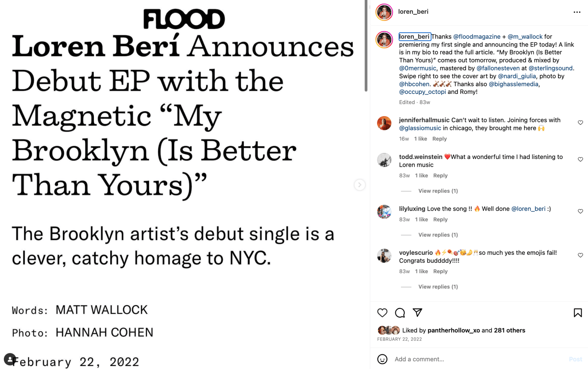Like voylescurio's comment via its heart icon
The width and height of the screenshot is (588, 369).
(x=580, y=255)
